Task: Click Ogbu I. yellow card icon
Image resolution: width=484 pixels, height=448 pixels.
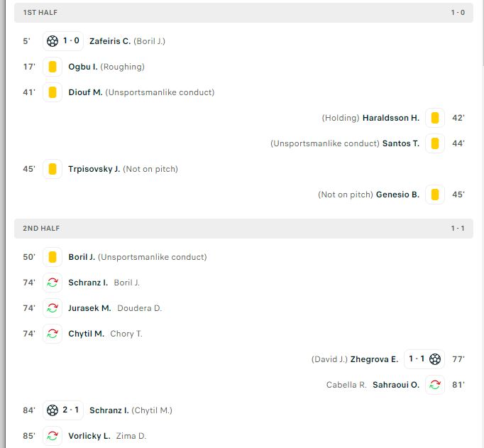Action: point(53,67)
